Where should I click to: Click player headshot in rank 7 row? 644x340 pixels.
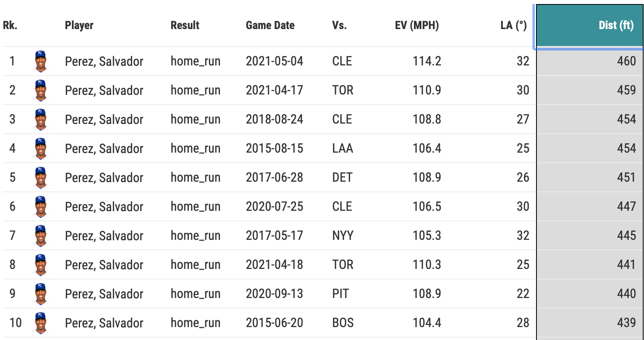[x=40, y=236]
